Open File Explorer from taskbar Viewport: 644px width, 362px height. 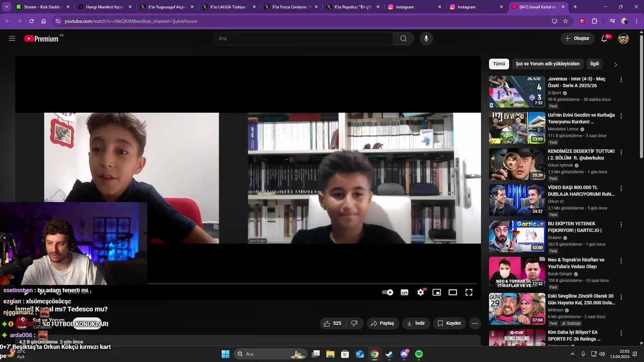point(330,354)
